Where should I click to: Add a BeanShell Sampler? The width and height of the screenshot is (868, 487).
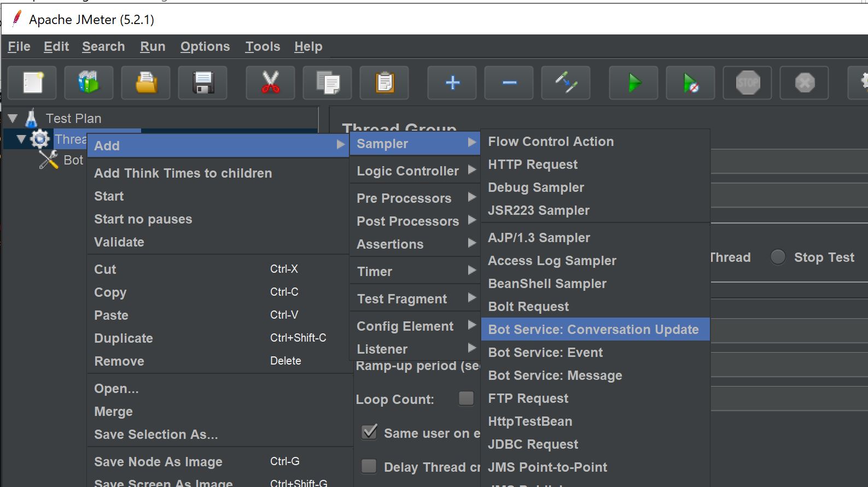pos(596,284)
